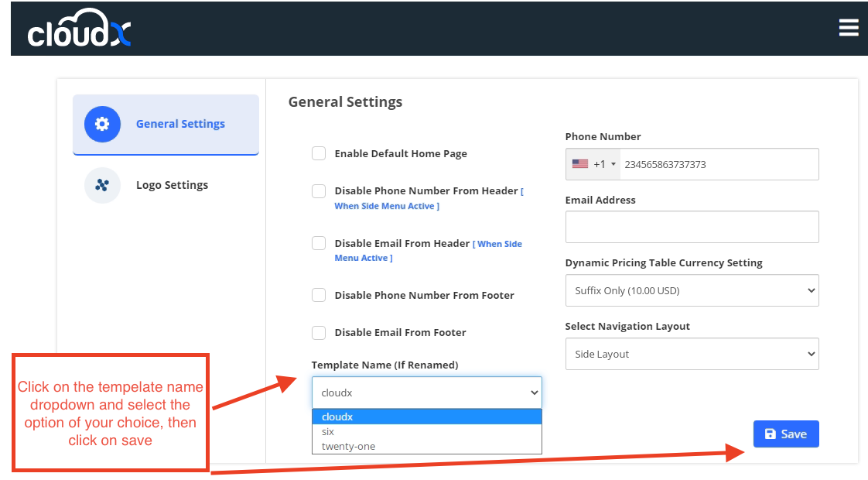Click the General Settings gear icon
The image size is (868, 480).
click(102, 124)
